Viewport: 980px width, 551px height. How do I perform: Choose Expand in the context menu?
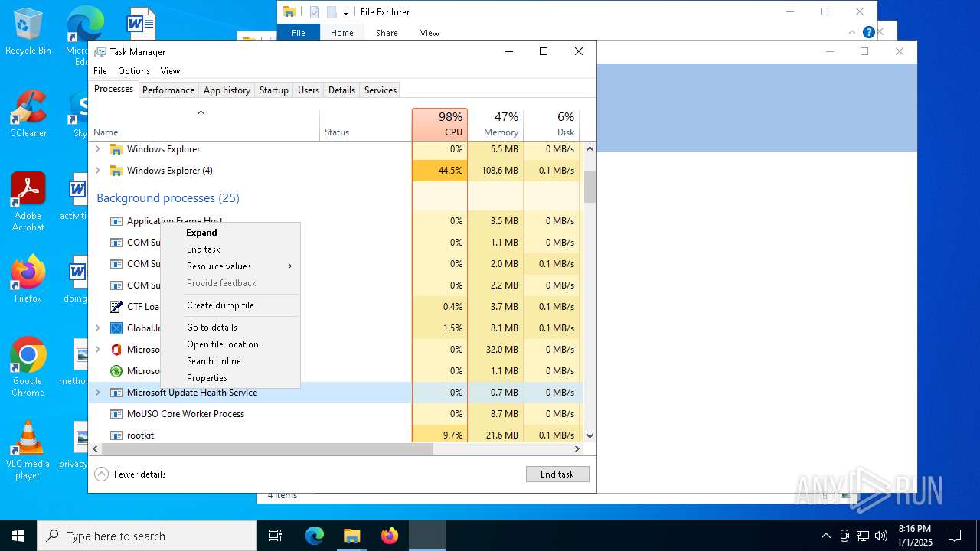[230, 233]
